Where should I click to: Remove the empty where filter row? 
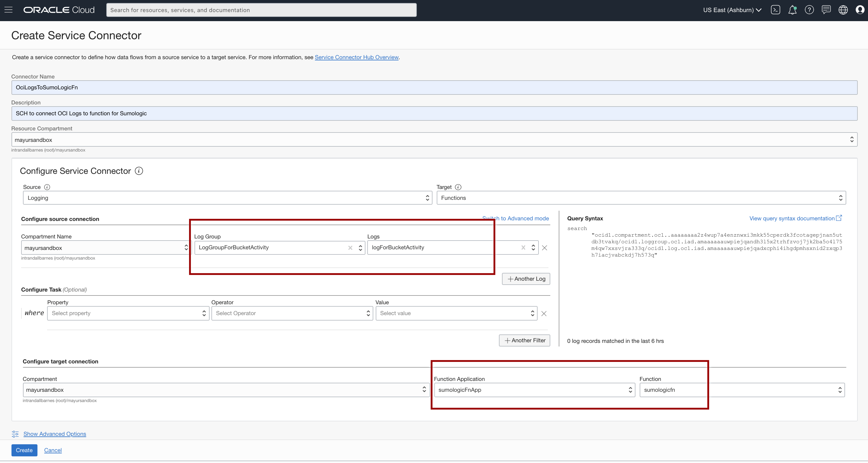[x=544, y=314]
